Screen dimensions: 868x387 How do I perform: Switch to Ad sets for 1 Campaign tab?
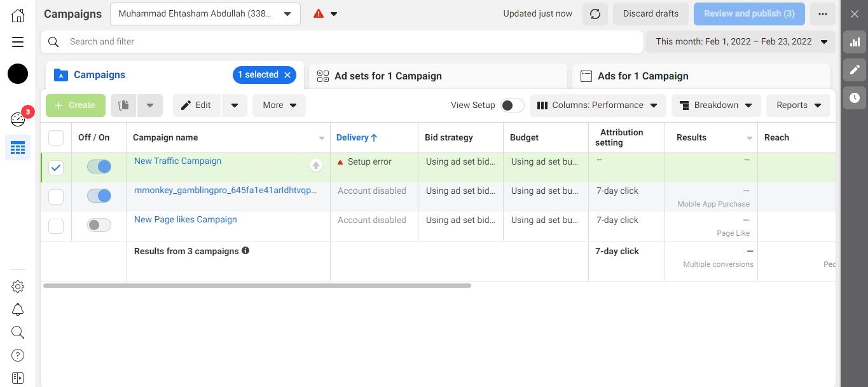pos(437,76)
